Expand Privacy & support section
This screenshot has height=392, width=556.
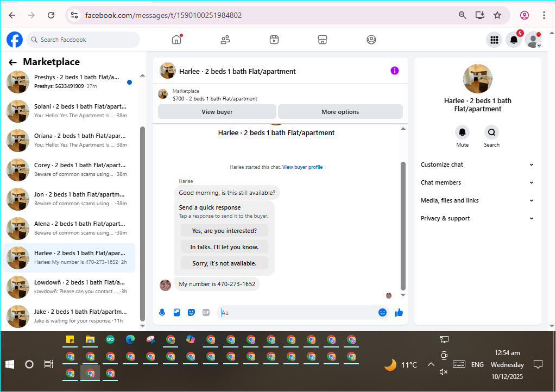coord(477,218)
